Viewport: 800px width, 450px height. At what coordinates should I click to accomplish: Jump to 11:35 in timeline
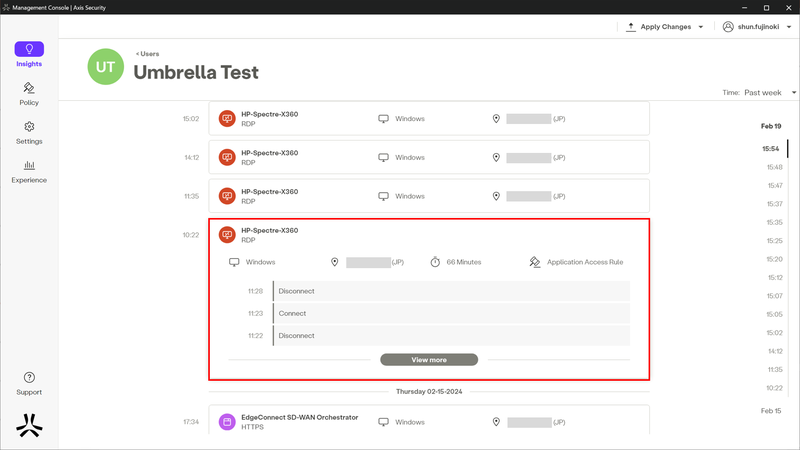pyautogui.click(x=775, y=369)
